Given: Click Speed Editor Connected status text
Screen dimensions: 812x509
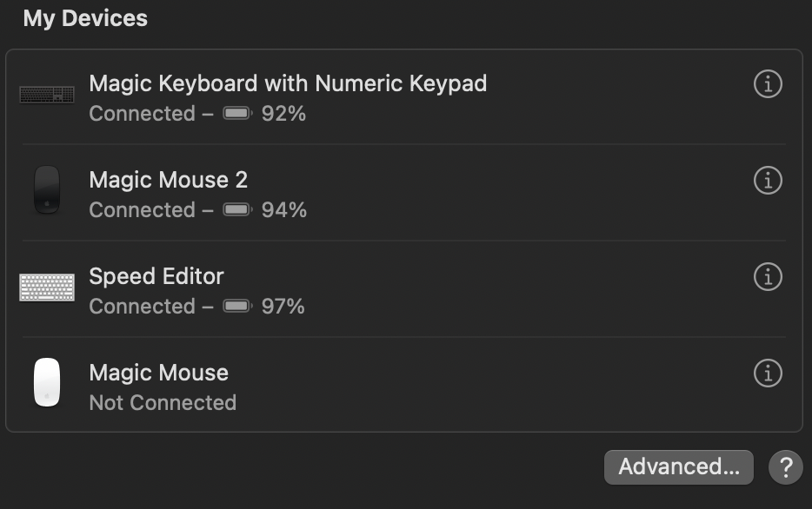Looking at the screenshot, I should [142, 307].
